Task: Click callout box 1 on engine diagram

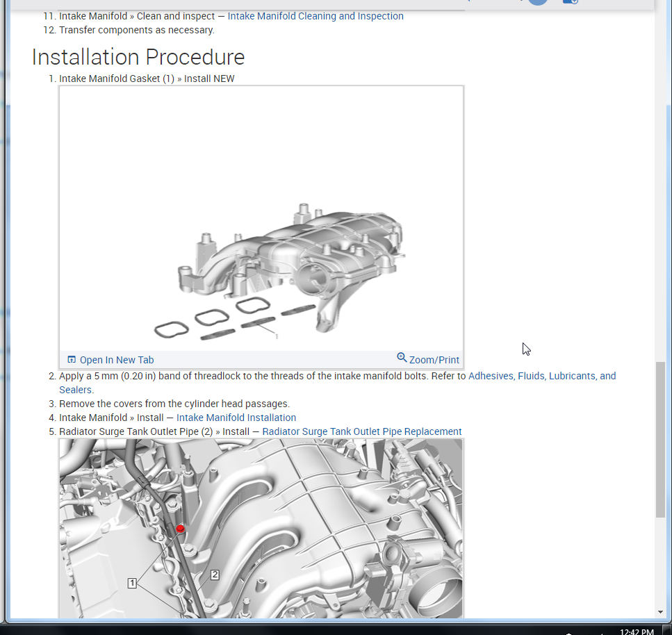Action: pyautogui.click(x=132, y=583)
